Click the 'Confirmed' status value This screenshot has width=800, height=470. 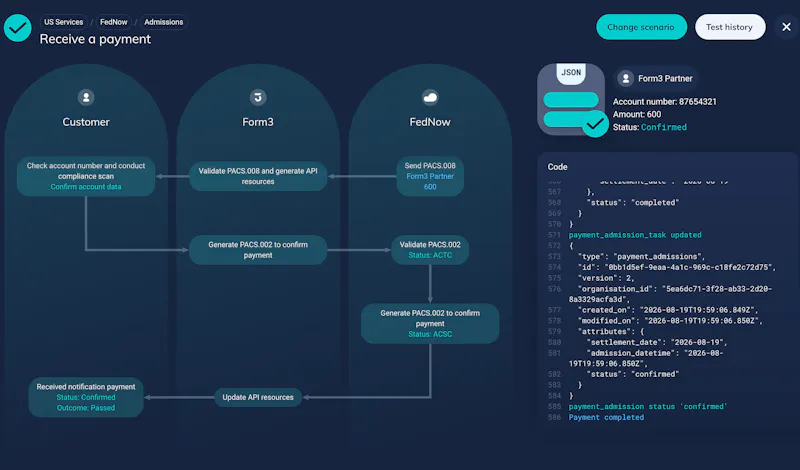(x=664, y=127)
